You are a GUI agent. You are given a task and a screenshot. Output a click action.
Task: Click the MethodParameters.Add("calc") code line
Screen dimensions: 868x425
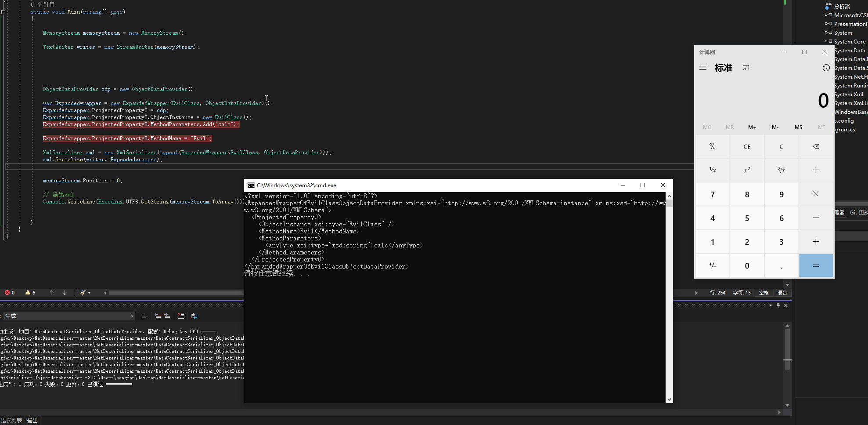coord(141,124)
